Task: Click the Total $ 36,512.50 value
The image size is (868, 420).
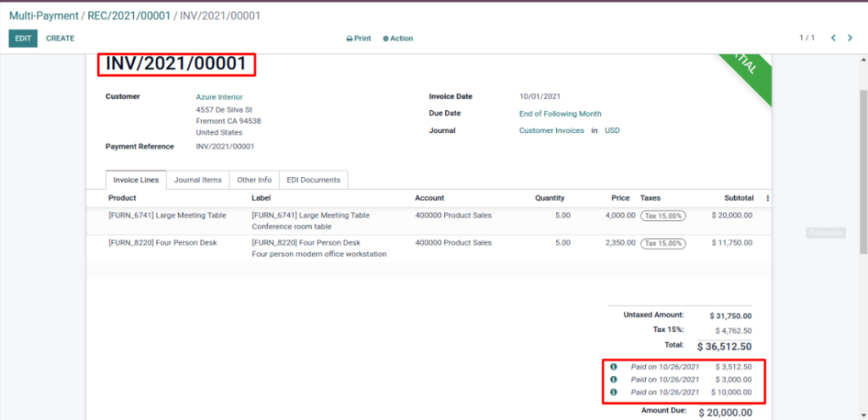Action: coord(725,347)
